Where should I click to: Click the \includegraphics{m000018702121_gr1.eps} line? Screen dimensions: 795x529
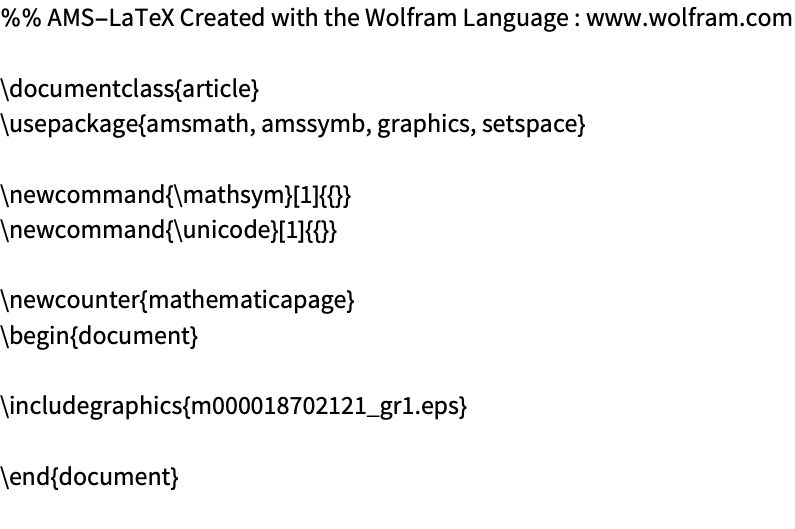point(234,406)
